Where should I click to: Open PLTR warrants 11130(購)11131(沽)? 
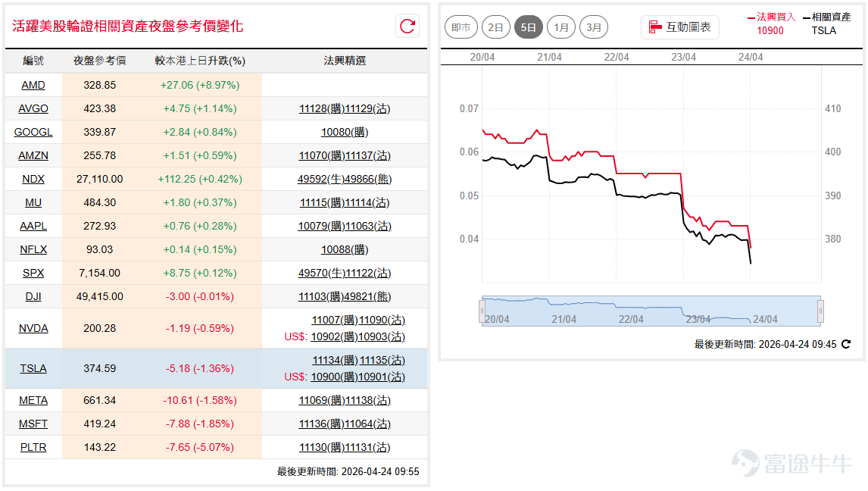coord(345,447)
